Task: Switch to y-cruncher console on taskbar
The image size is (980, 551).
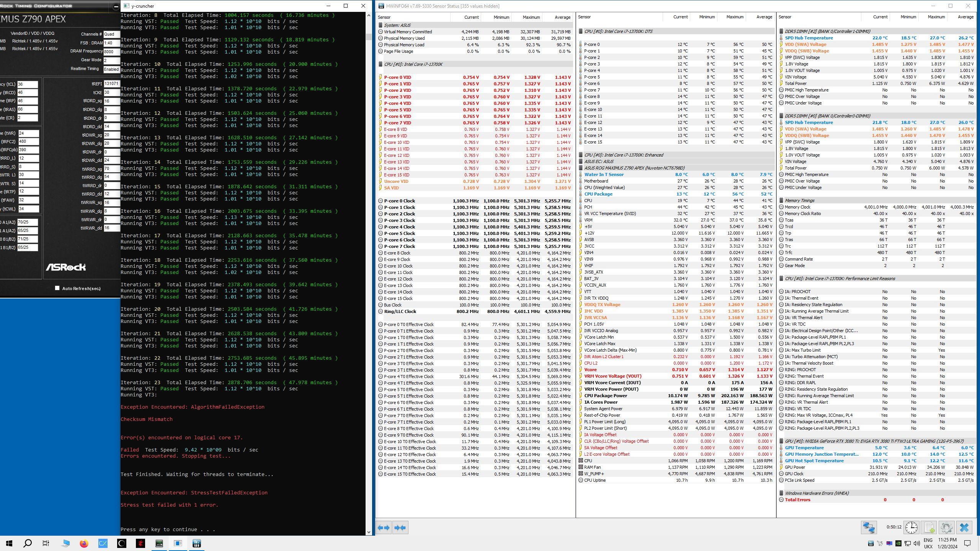Action: pyautogui.click(x=178, y=543)
